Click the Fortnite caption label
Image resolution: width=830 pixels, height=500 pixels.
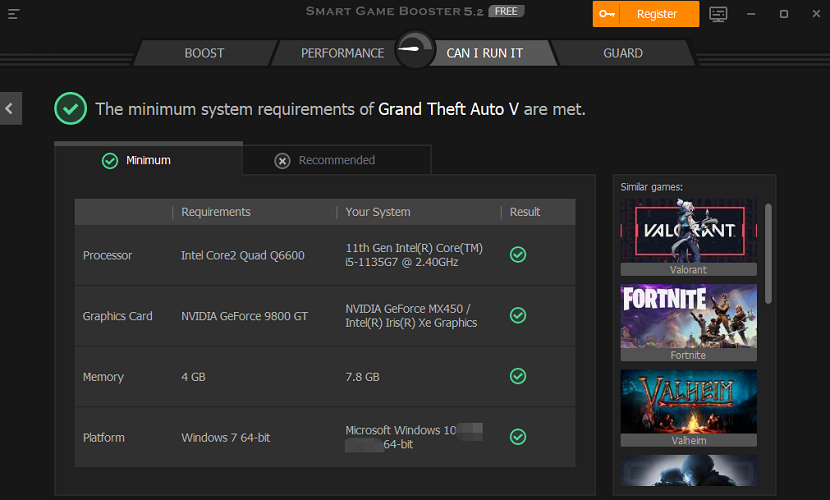click(x=688, y=355)
